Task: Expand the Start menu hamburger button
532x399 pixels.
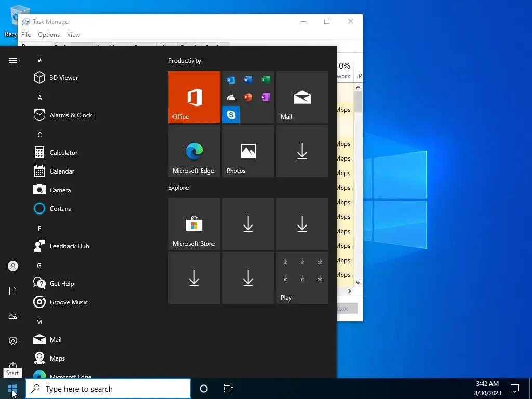Action: [x=13, y=60]
